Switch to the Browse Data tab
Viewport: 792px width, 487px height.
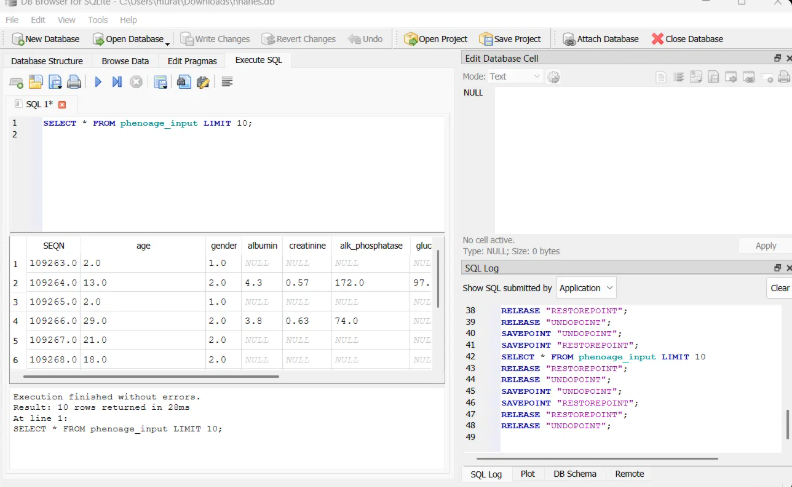point(125,61)
